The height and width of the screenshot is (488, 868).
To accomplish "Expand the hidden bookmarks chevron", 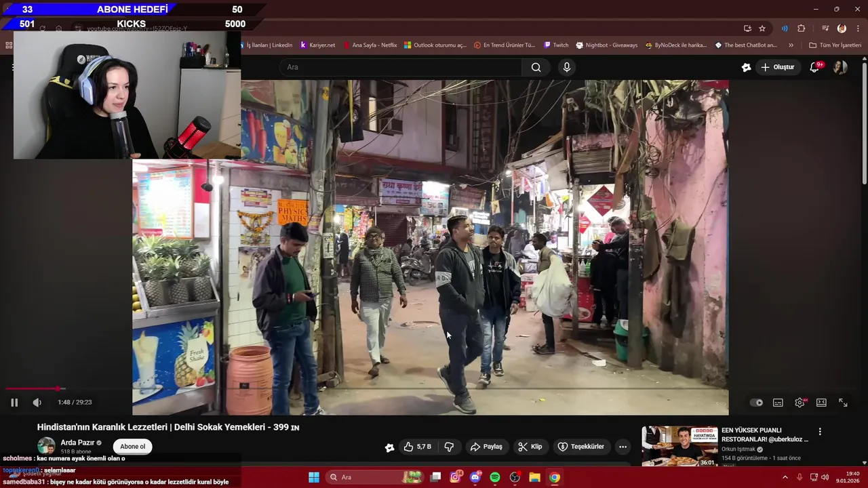I will (791, 45).
